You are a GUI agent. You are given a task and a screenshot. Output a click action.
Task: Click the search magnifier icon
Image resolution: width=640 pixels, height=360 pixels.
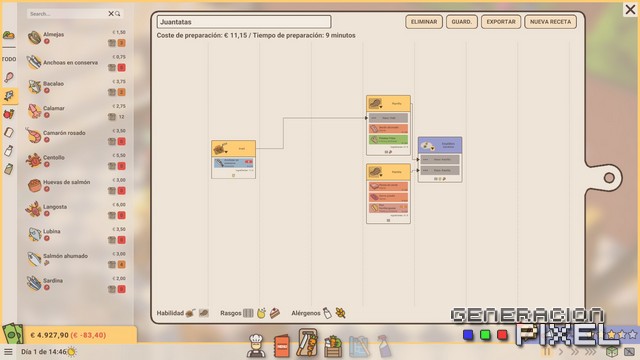click(x=118, y=14)
